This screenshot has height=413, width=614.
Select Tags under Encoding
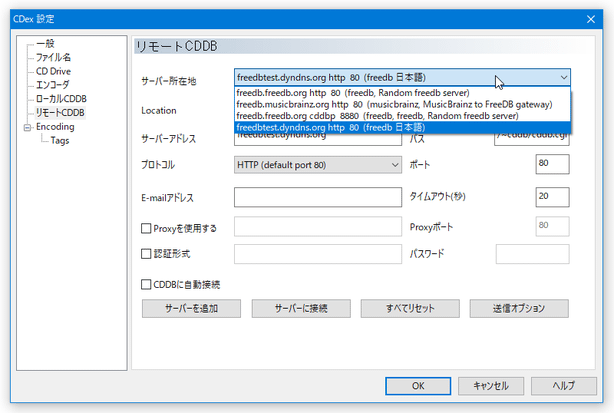coord(60,140)
